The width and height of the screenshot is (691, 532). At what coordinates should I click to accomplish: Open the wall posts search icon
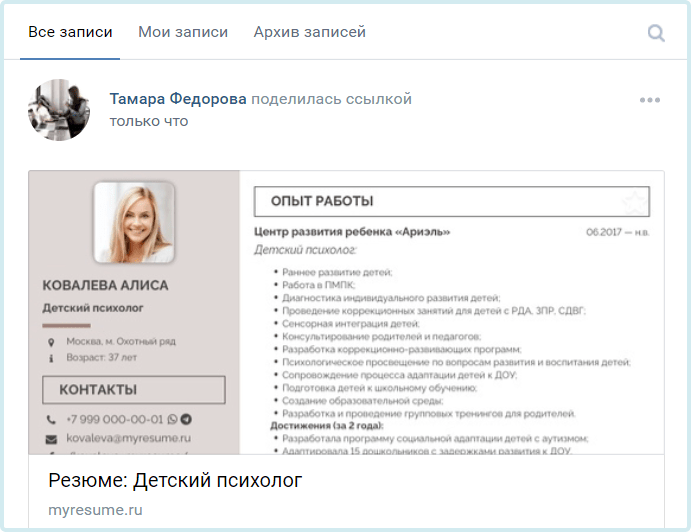656,33
